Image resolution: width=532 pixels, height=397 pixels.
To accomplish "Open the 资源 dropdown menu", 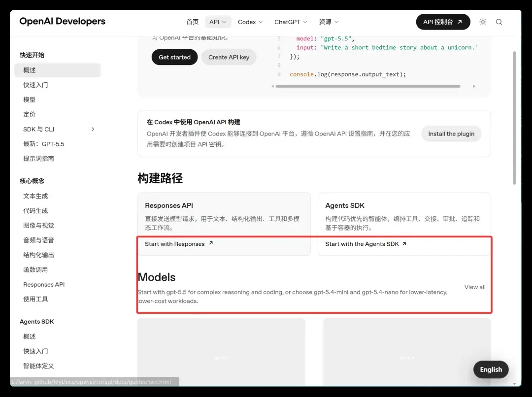I will 329,22.
